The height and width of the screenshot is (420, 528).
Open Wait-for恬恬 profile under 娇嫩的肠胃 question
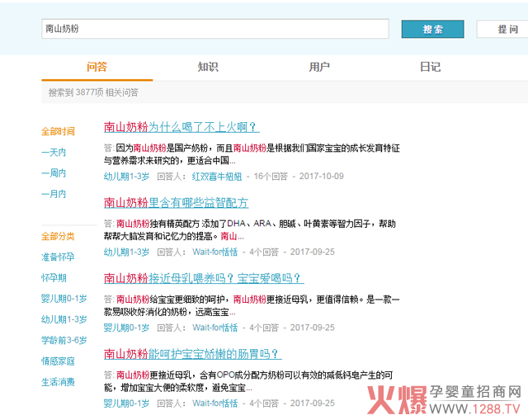214,403
